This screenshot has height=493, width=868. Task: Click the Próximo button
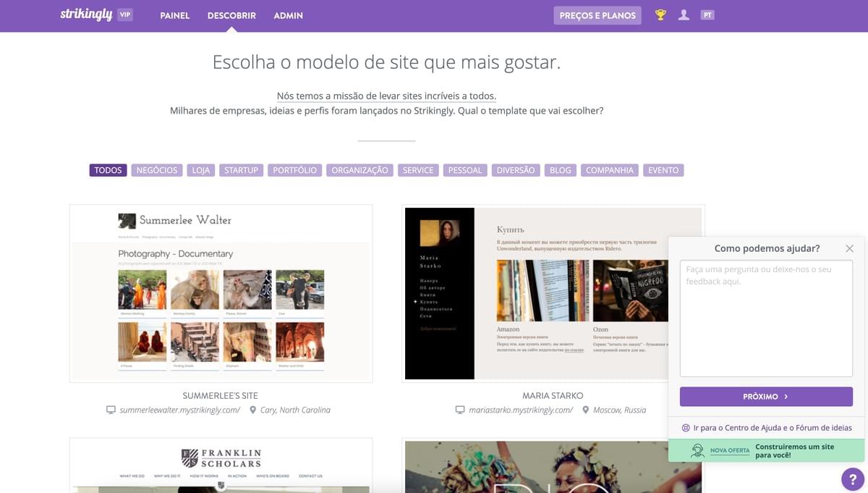(x=766, y=397)
